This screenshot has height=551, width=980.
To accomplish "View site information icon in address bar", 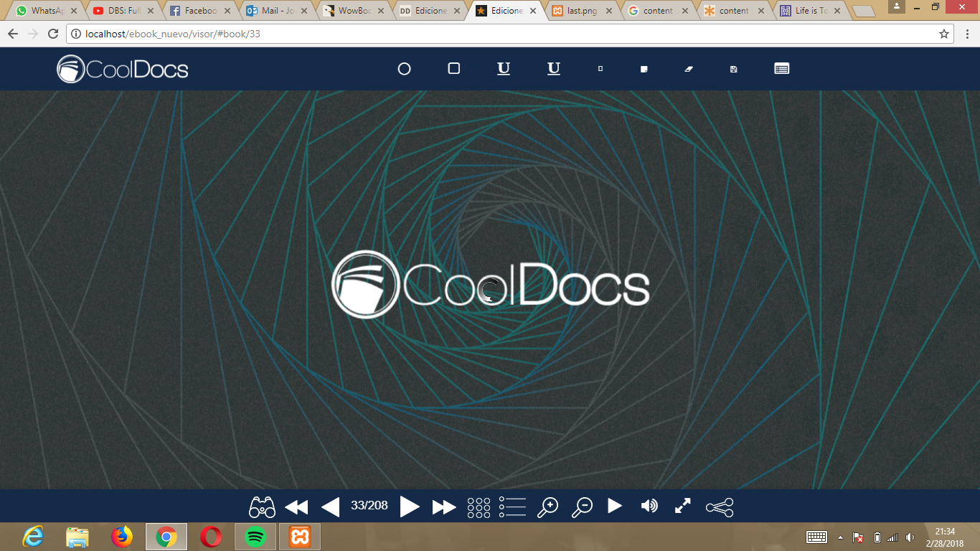I will [x=77, y=34].
